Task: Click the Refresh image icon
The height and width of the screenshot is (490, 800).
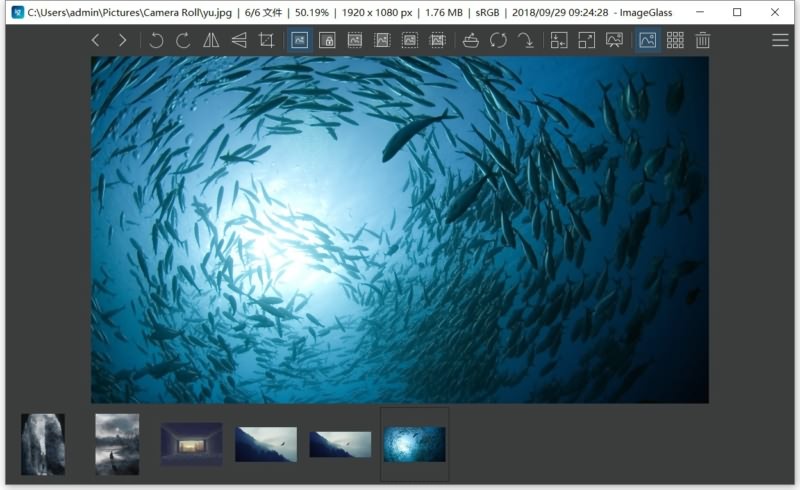Action: pyautogui.click(x=498, y=40)
